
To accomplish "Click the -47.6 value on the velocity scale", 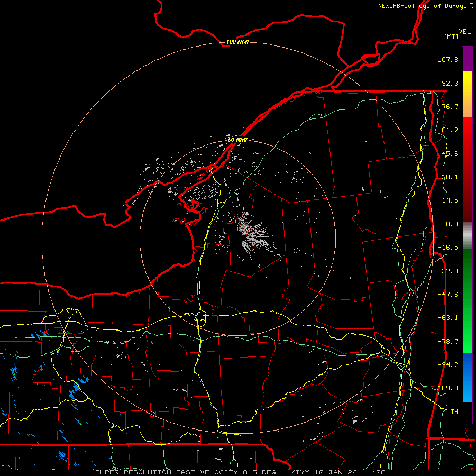I will pyautogui.click(x=448, y=295).
